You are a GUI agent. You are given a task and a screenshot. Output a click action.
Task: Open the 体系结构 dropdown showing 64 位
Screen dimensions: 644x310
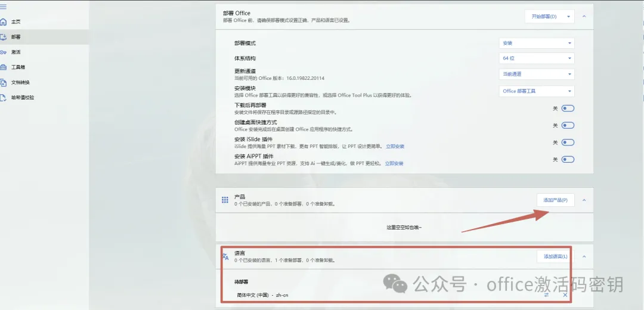point(537,58)
